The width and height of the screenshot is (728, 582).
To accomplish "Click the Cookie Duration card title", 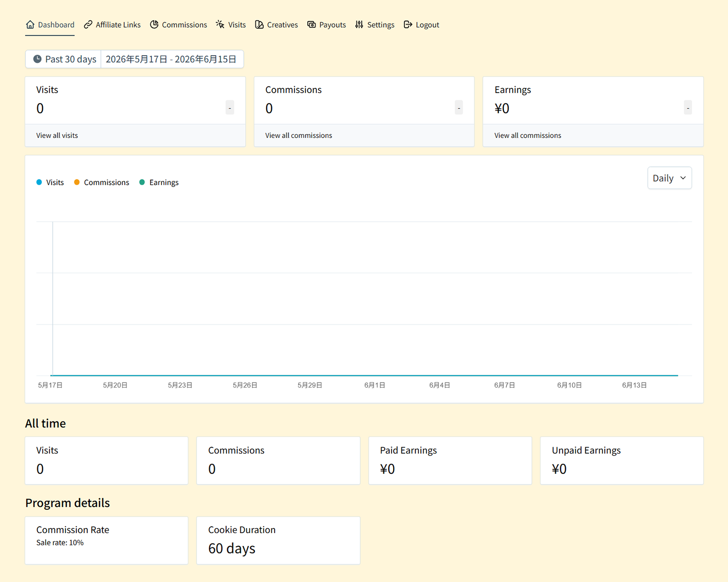I will (242, 530).
